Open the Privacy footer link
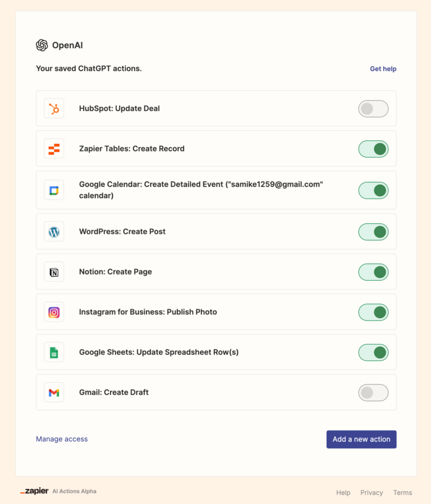This screenshot has width=431, height=504. [372, 493]
